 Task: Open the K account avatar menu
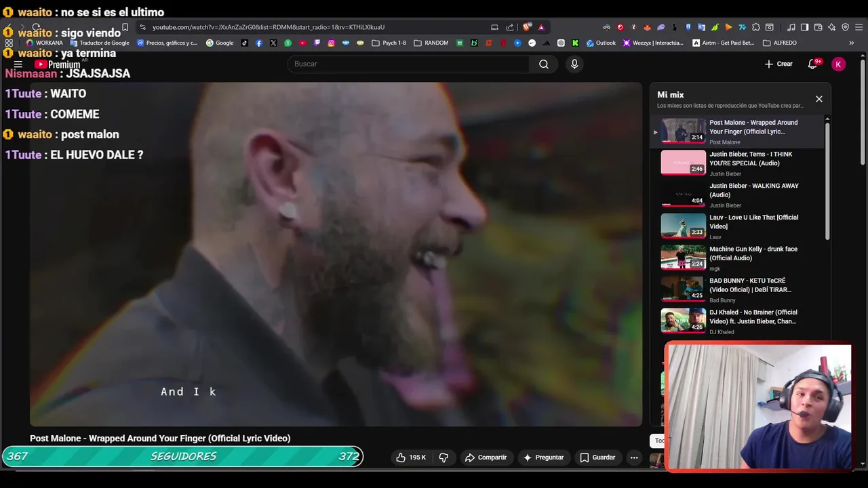click(839, 64)
